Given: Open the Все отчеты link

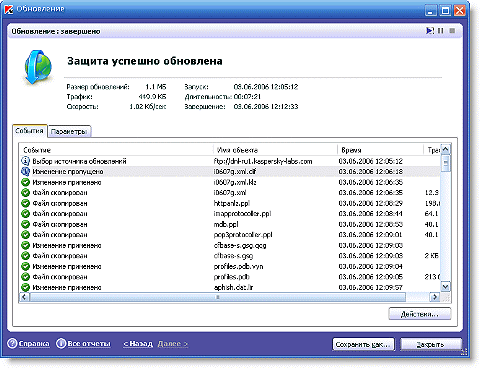Looking at the screenshot, I should (89, 344).
